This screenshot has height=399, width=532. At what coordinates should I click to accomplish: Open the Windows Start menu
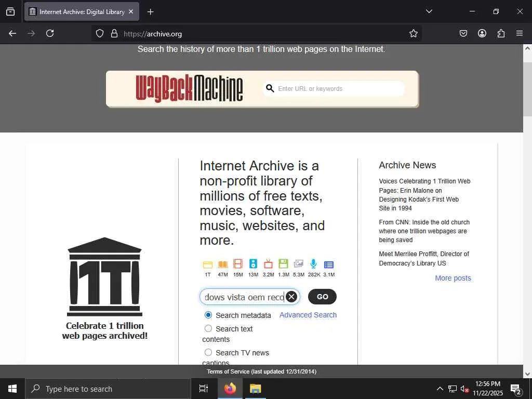click(12, 389)
